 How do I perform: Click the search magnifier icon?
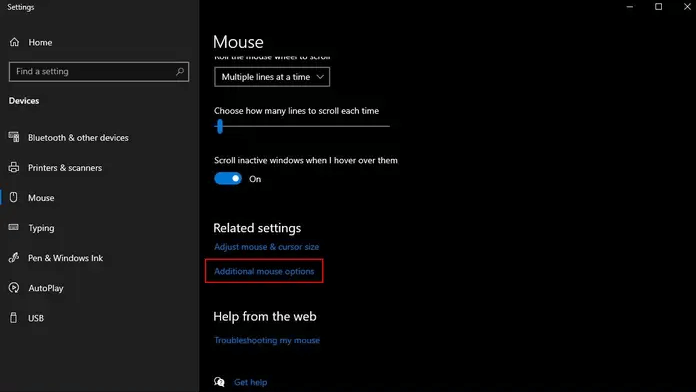[x=180, y=71]
